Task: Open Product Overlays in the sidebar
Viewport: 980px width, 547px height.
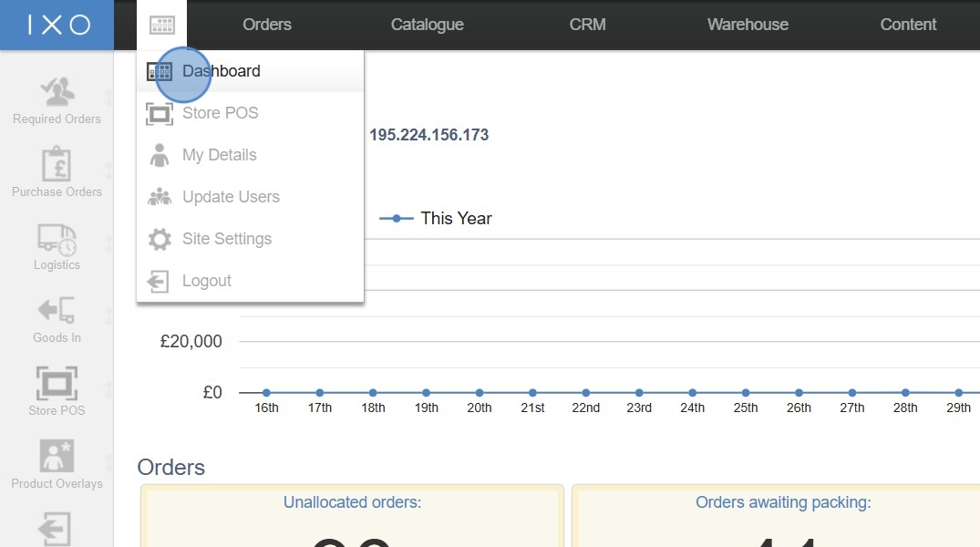Action: (x=57, y=464)
